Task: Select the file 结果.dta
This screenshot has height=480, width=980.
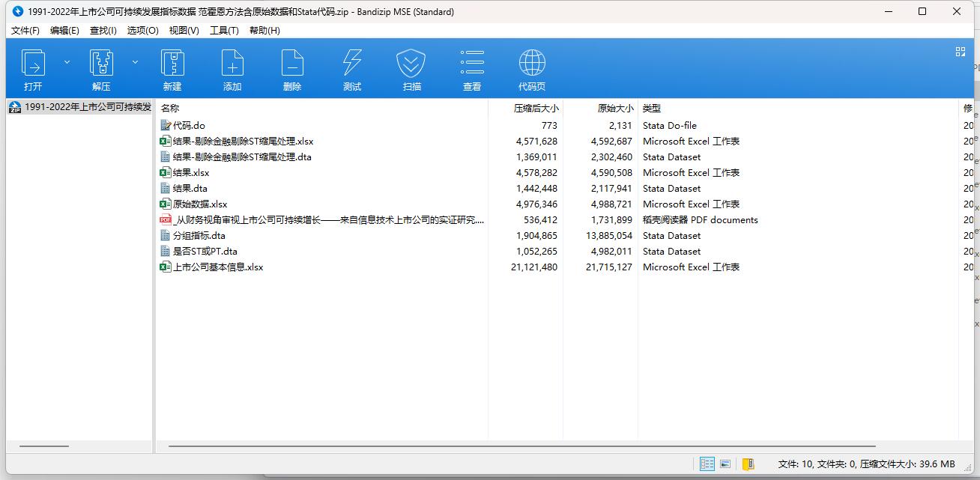Action: pos(190,189)
